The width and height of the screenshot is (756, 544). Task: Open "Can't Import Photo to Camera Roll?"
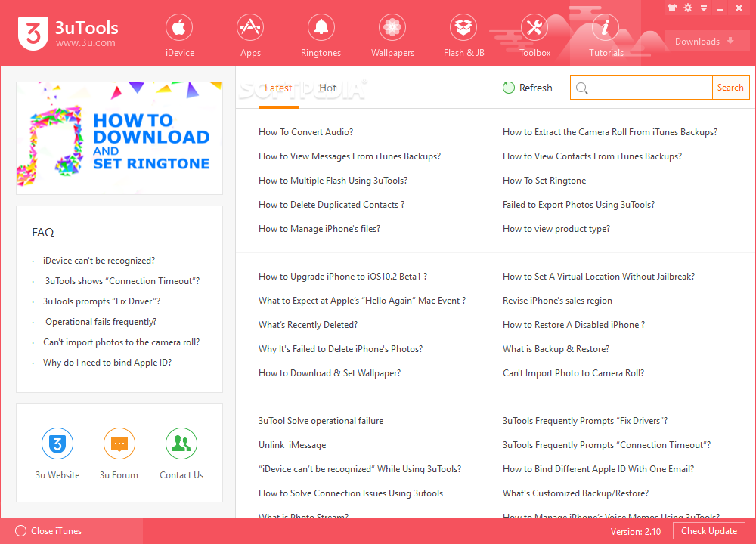573,373
